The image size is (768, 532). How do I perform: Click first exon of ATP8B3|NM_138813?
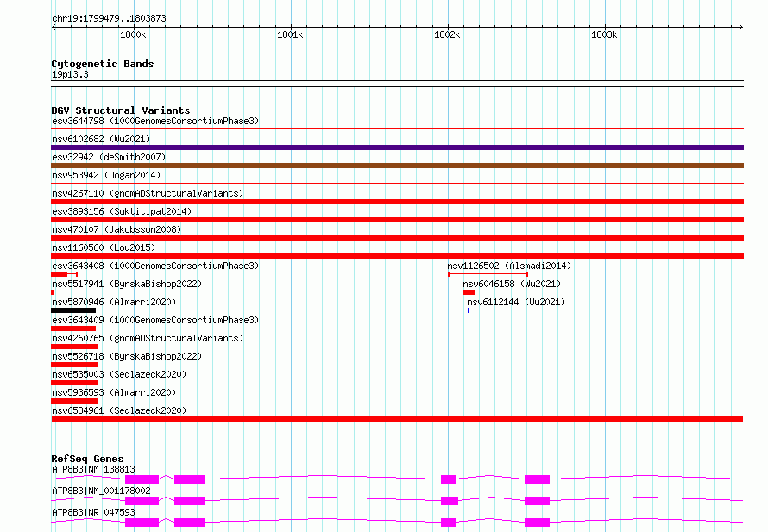click(x=142, y=479)
